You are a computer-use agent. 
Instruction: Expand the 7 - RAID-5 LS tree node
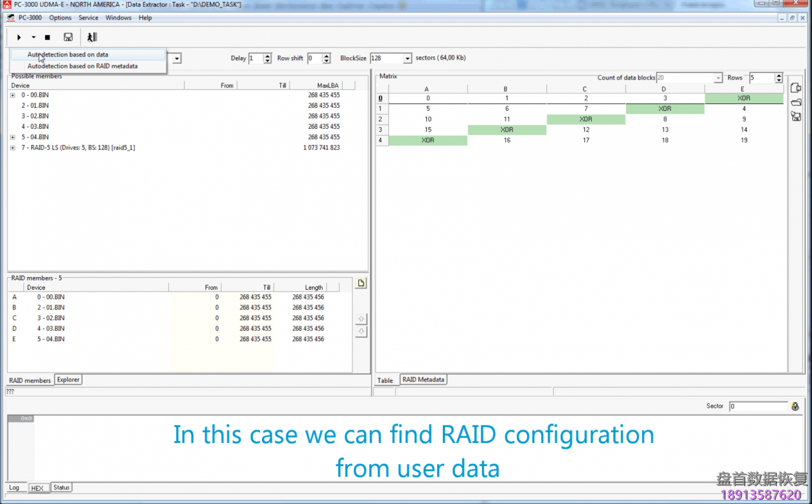(x=13, y=148)
